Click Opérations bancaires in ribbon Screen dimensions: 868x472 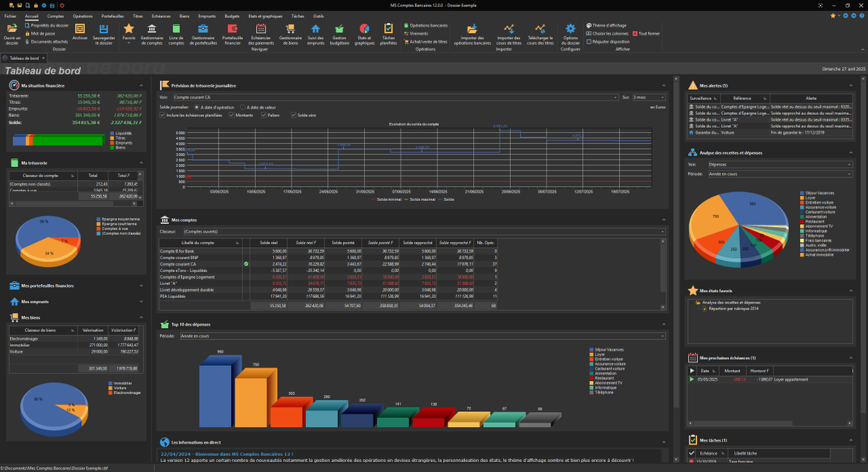click(x=425, y=25)
